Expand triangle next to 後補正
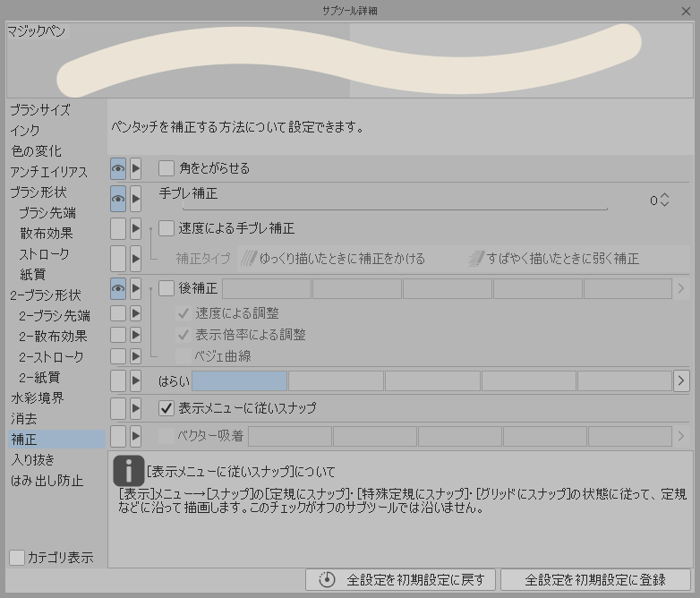This screenshot has height=598, width=700. 136,288
